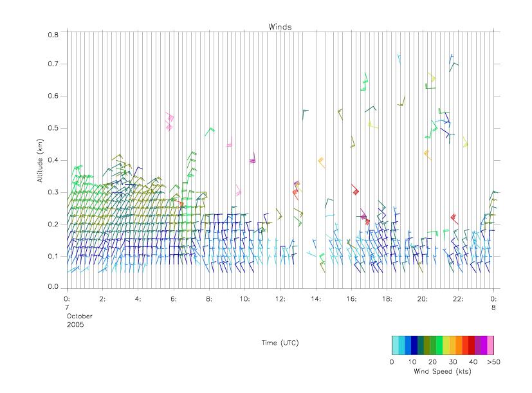Viewport: 532px width, 393px height.
Task: Click the "0.8" altitude tick label
Action: pos(53,35)
